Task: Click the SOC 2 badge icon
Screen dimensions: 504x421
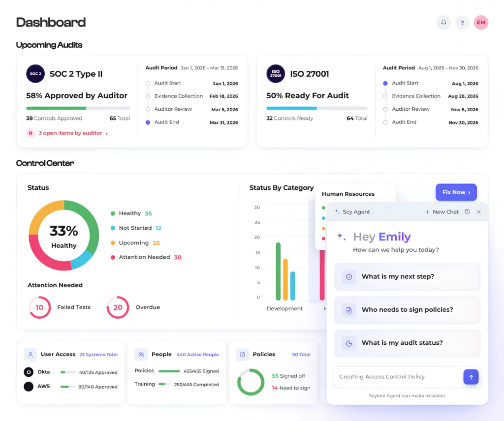Action: pyautogui.click(x=35, y=74)
